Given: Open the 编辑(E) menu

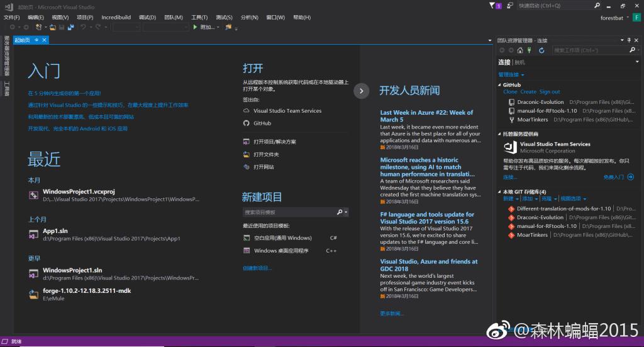Looking at the screenshot, I should (36, 17).
